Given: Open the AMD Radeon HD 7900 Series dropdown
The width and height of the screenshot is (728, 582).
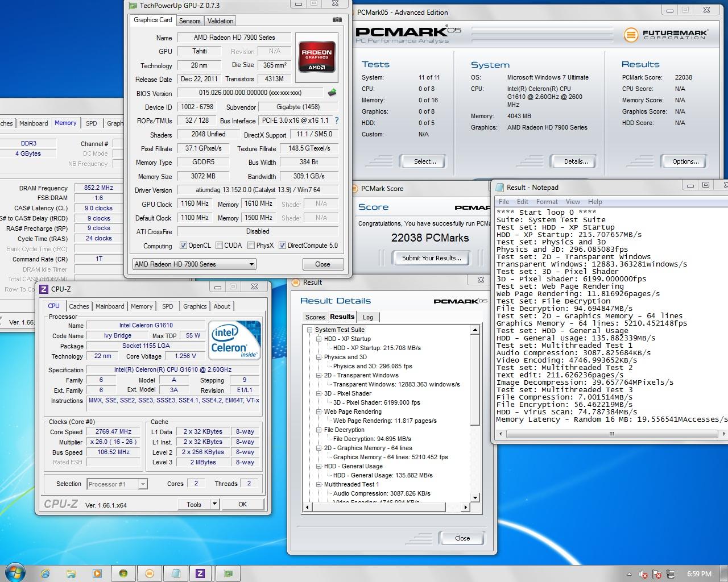Looking at the screenshot, I should (x=194, y=264).
